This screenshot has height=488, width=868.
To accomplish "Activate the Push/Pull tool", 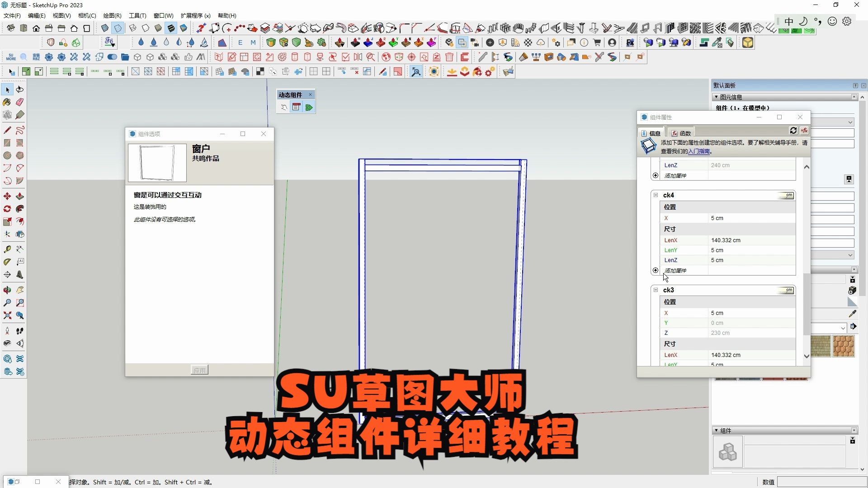I will [x=20, y=196].
